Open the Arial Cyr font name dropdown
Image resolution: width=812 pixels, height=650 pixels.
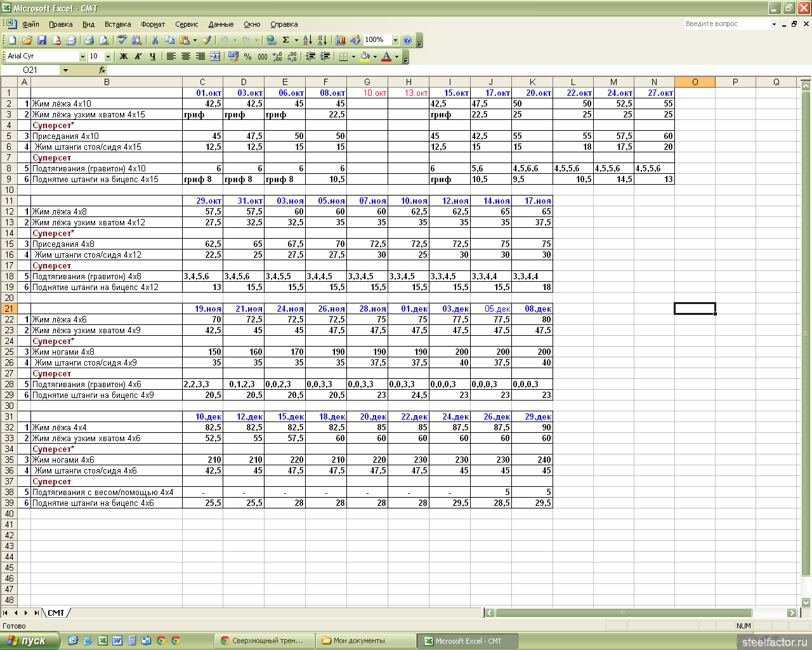click(82, 56)
